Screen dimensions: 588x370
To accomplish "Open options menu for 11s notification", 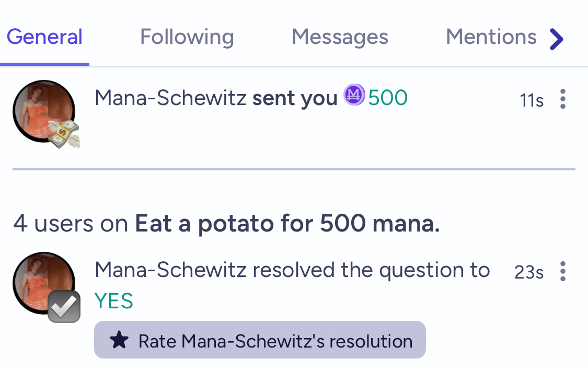I will click(562, 99).
